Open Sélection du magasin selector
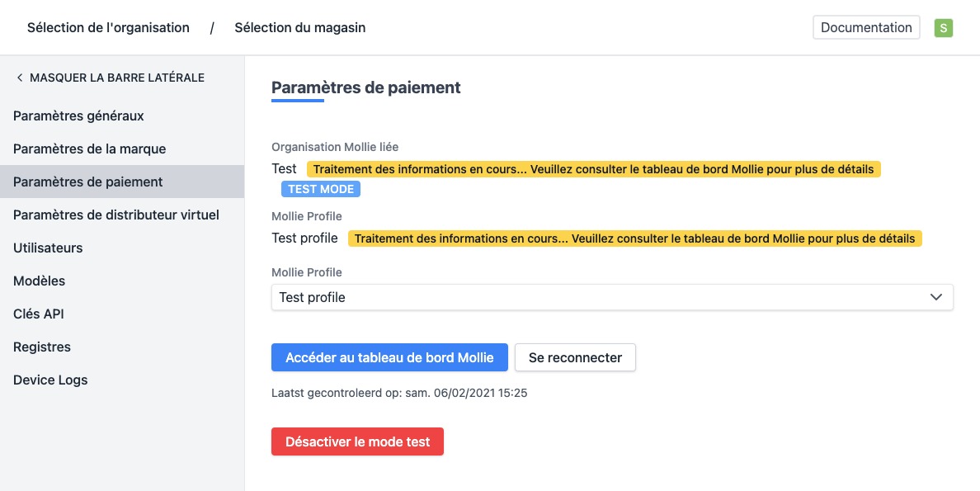 click(299, 28)
